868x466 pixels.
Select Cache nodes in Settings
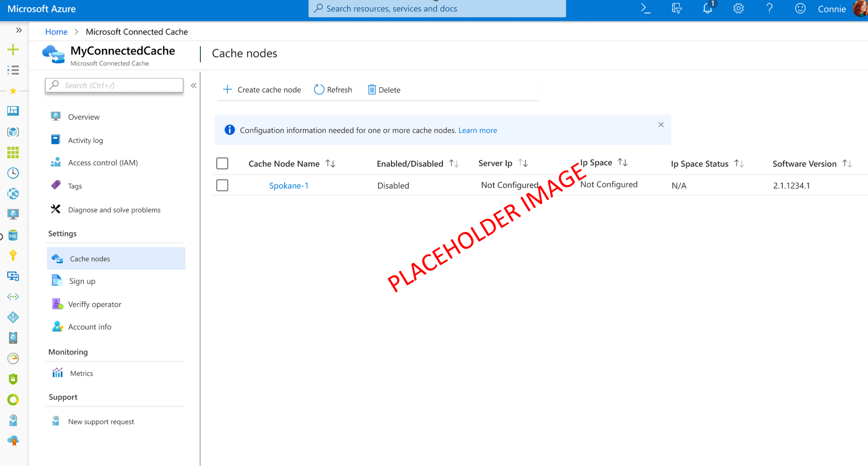pyautogui.click(x=116, y=259)
